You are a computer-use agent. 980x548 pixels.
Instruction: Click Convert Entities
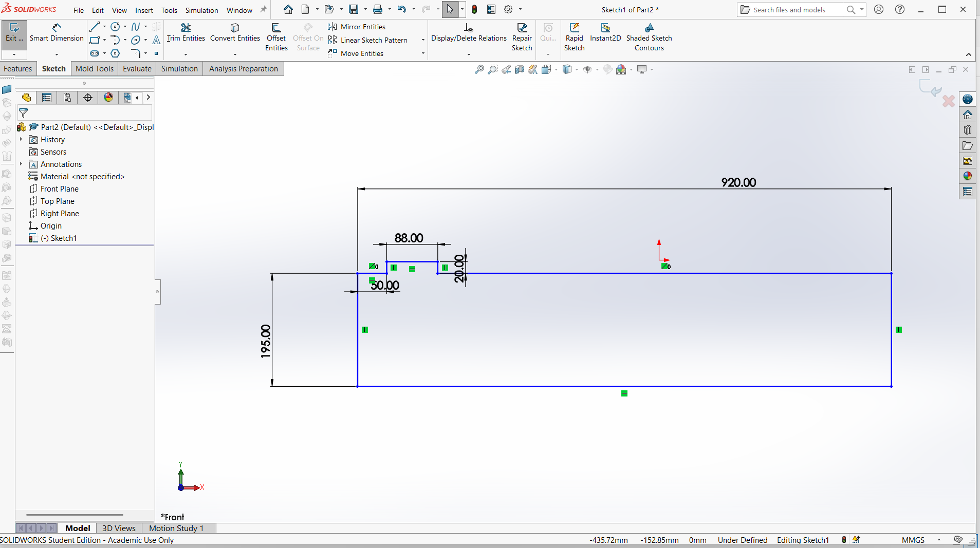click(235, 33)
